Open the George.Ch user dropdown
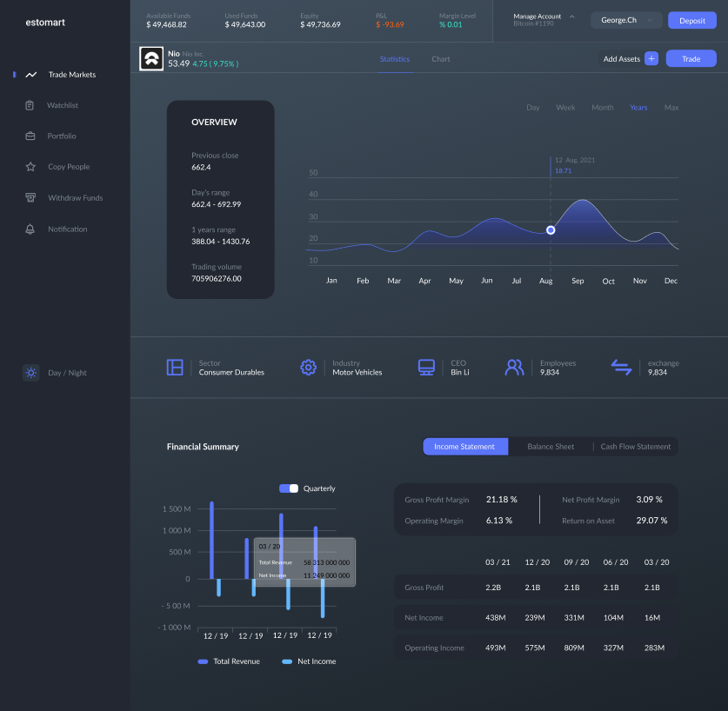 pos(626,20)
